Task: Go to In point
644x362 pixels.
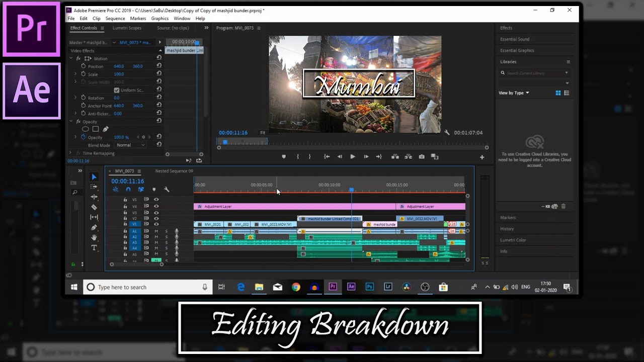Action: [x=327, y=157]
